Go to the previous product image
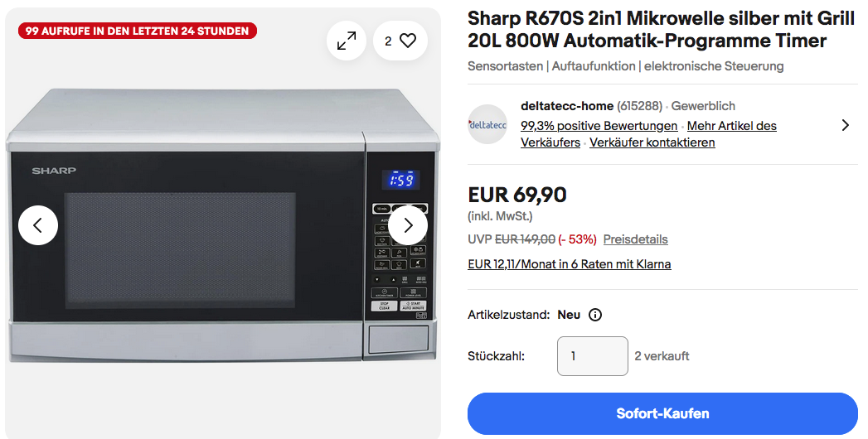 [38, 225]
